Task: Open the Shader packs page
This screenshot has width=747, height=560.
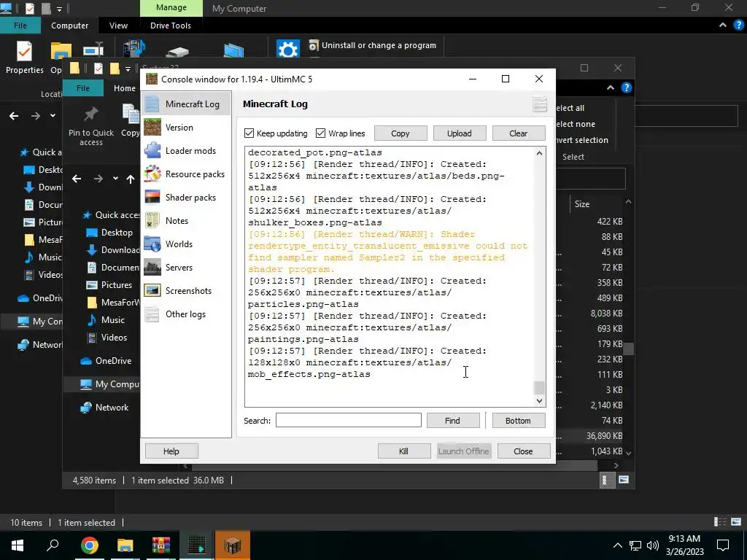Action: [186, 197]
